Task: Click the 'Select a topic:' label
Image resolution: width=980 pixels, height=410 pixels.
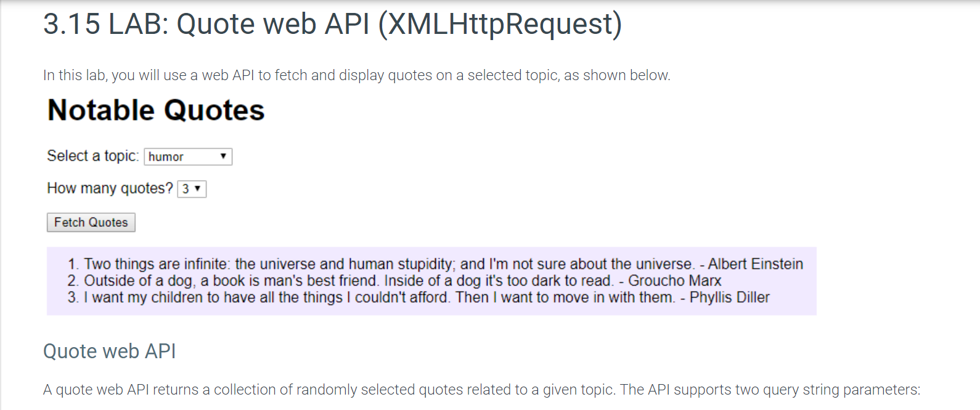Action: tap(92, 156)
